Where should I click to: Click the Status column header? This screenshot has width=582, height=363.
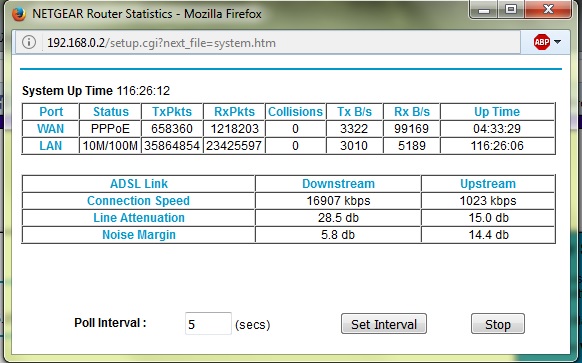click(111, 112)
